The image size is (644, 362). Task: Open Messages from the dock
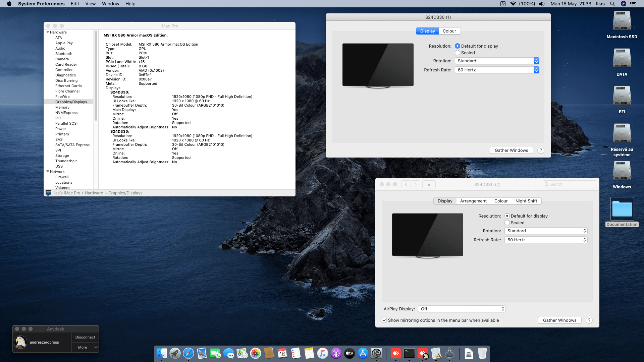click(229, 353)
